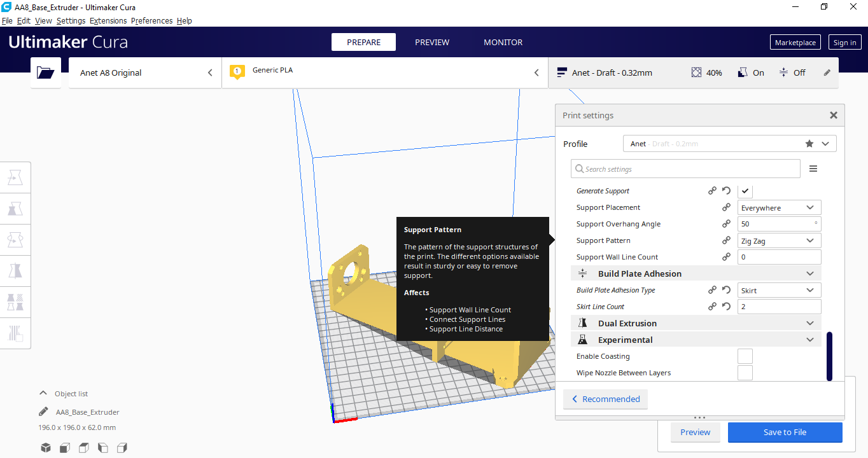This screenshot has height=458, width=868.
Task: Open the View menu
Action: pos(43,20)
